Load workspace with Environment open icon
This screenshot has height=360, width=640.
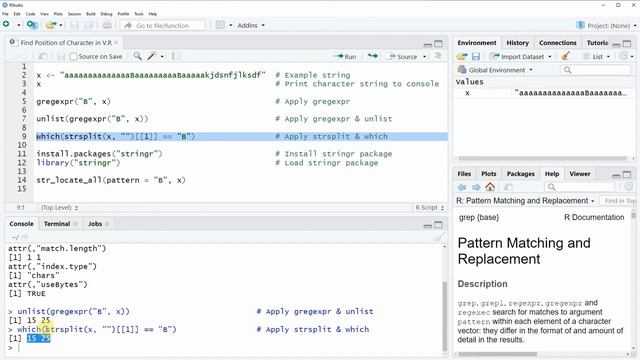pos(462,56)
